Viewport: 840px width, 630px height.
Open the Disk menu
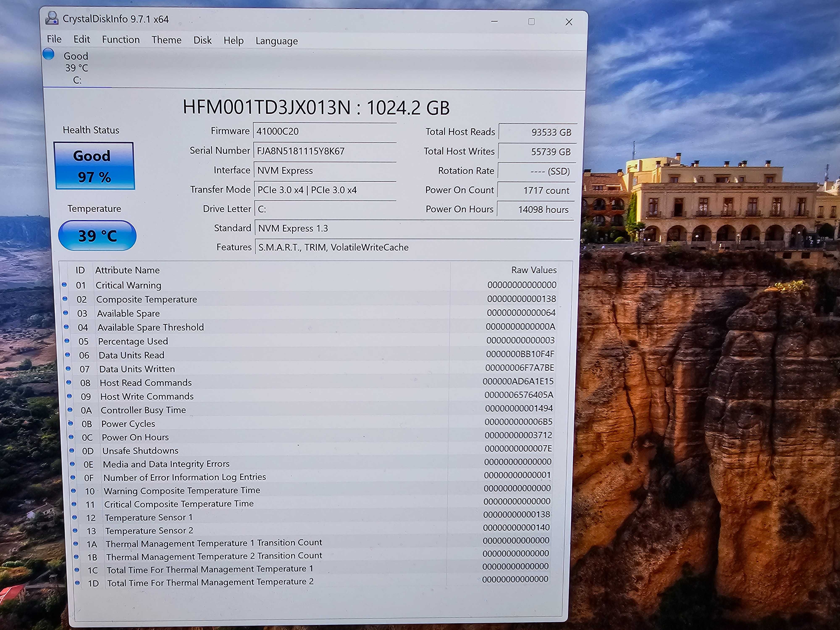point(202,40)
